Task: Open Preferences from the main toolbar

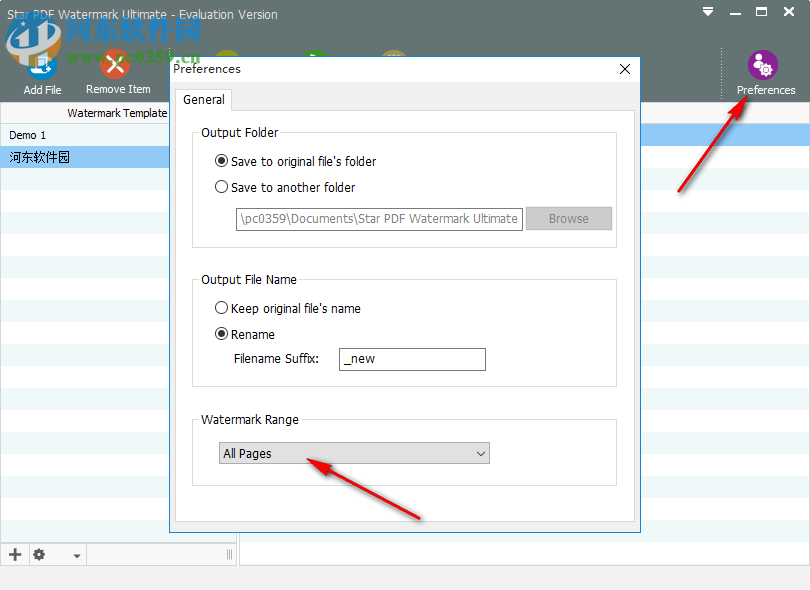Action: tap(765, 73)
